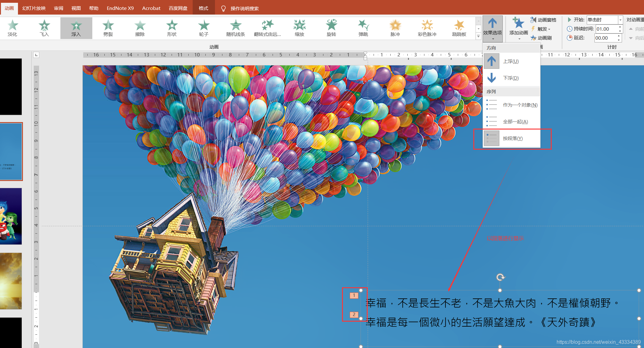Expand the animation gallery more arrow
The image size is (644, 348).
tap(478, 37)
